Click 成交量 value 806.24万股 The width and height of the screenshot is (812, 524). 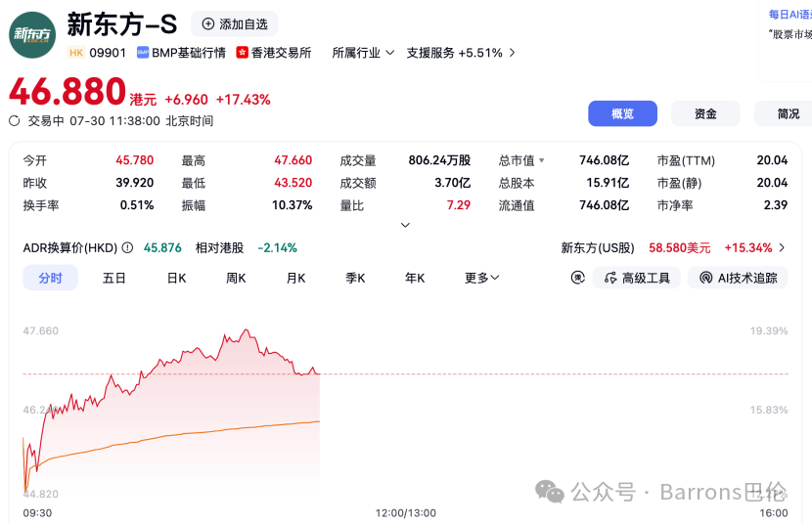coord(439,160)
